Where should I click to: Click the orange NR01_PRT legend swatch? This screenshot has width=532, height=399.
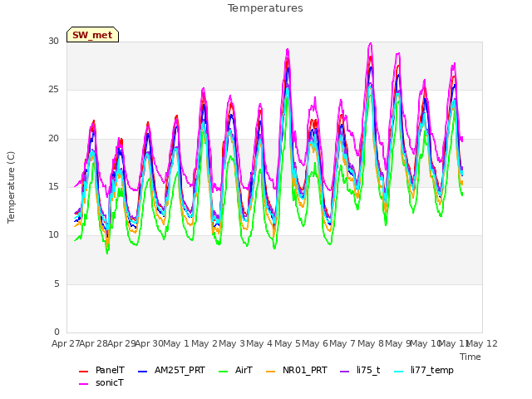pyautogui.click(x=270, y=372)
